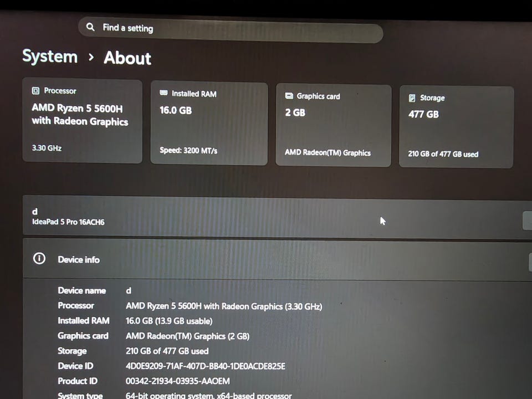Screen dimensions: 532x399
Task: Click the Device ID label
Action: pyautogui.click(x=75, y=366)
